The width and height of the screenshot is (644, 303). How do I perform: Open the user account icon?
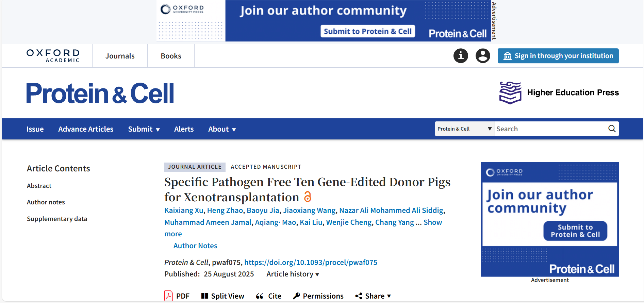pos(483,56)
